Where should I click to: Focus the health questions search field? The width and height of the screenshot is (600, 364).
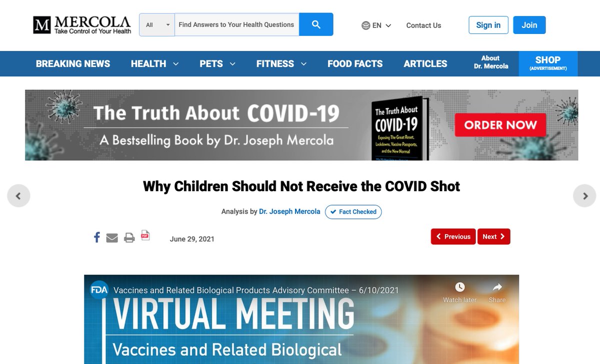click(x=237, y=24)
